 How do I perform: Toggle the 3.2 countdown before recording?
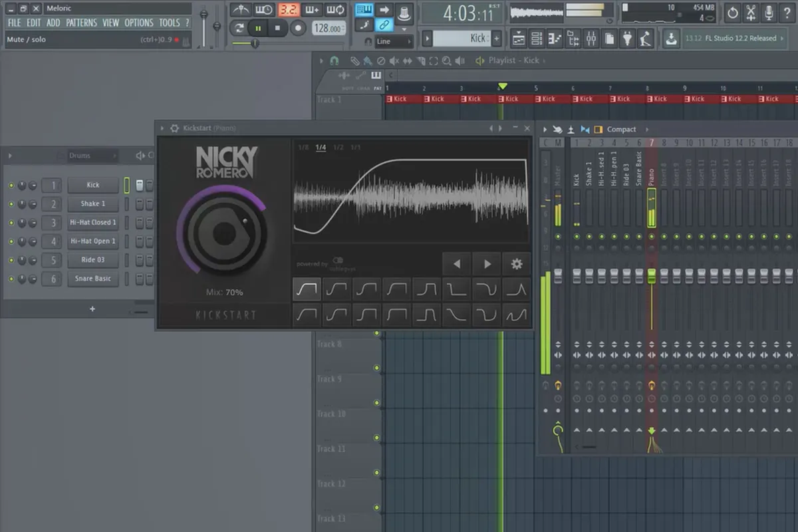click(288, 10)
